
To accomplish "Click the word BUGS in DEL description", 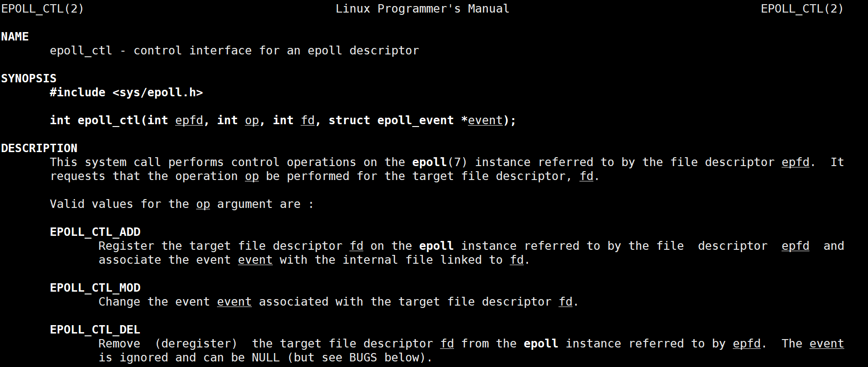I will point(363,358).
